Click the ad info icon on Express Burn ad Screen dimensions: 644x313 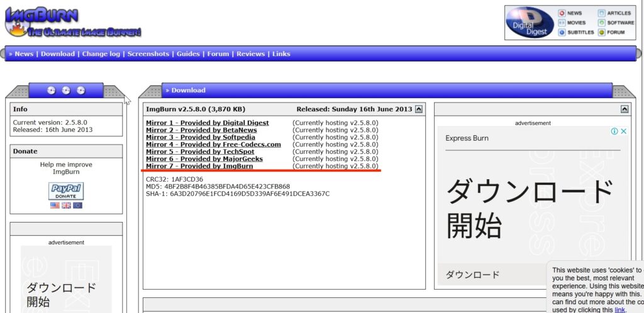click(614, 131)
